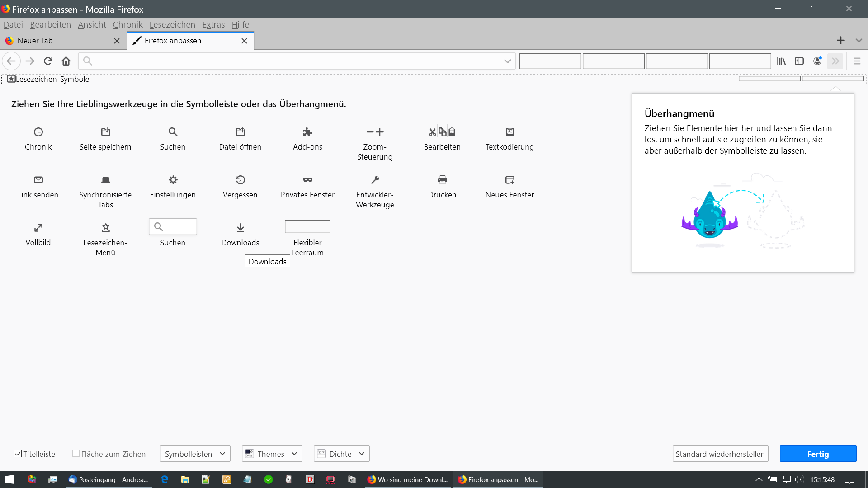Select the Vollbild expand arrows icon

coord(38,228)
